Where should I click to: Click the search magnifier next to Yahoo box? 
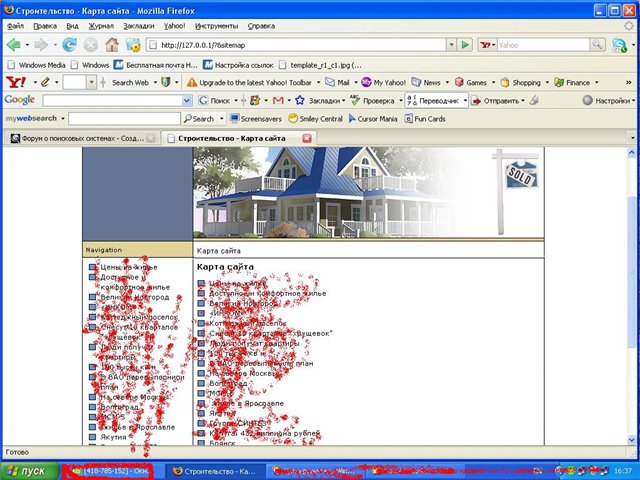point(597,44)
